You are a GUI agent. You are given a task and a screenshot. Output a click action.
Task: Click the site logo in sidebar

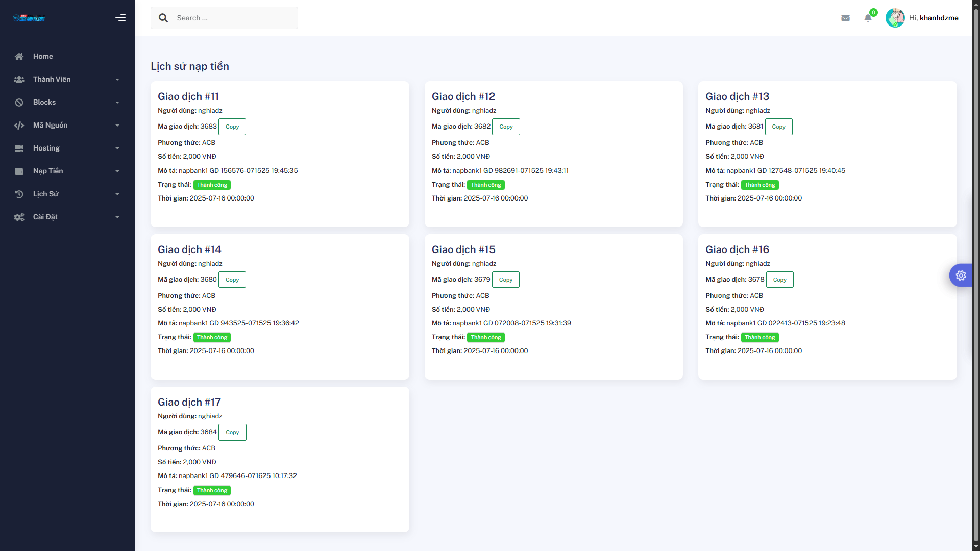pyautogui.click(x=29, y=18)
